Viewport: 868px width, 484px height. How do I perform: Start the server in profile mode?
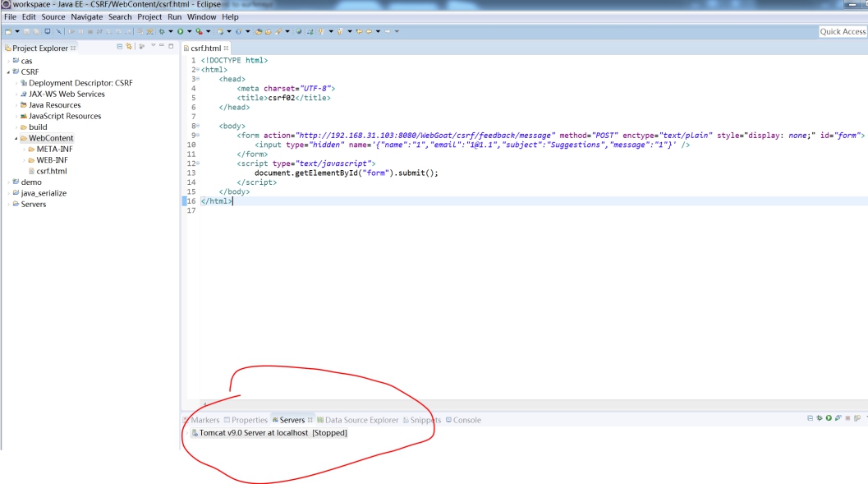pos(838,418)
